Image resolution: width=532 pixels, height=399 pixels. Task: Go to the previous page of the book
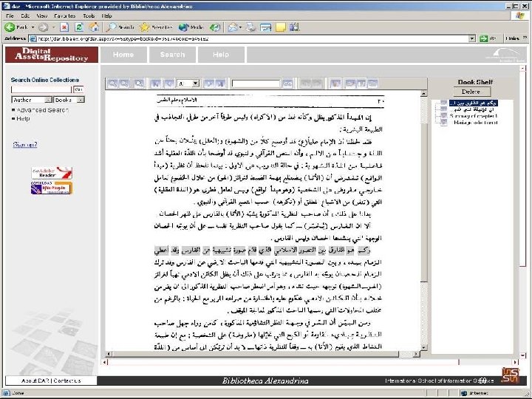pos(168,83)
